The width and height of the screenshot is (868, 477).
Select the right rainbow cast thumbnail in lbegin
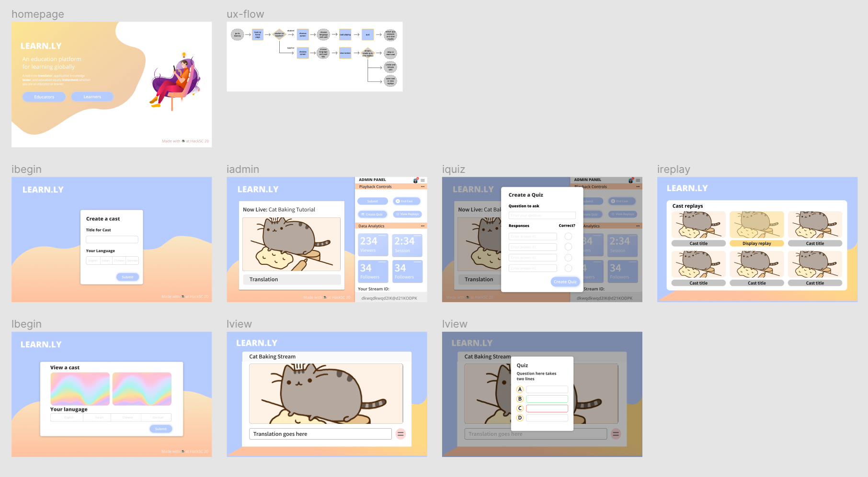tap(142, 389)
